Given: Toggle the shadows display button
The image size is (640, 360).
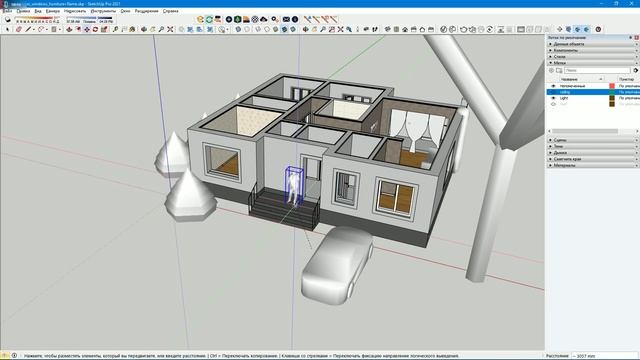Looking at the screenshot, I should (x=7, y=20).
